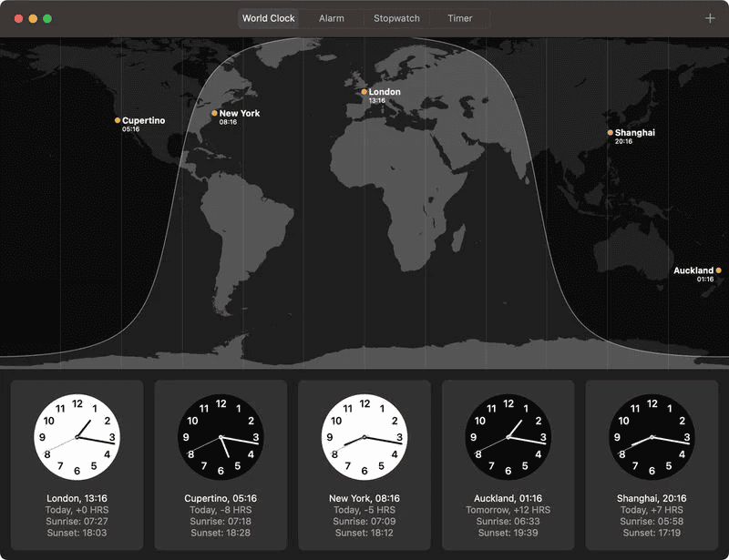Click the plus icon to add a city

(710, 18)
